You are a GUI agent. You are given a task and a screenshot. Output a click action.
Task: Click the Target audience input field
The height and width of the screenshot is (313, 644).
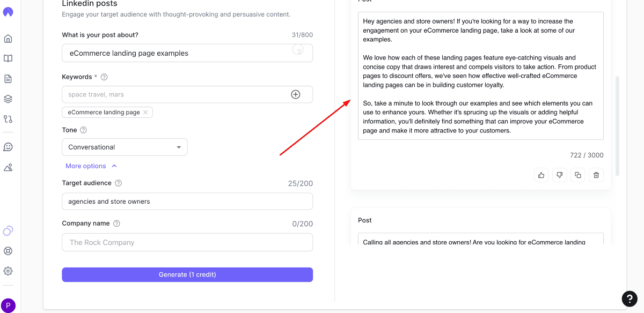click(187, 202)
